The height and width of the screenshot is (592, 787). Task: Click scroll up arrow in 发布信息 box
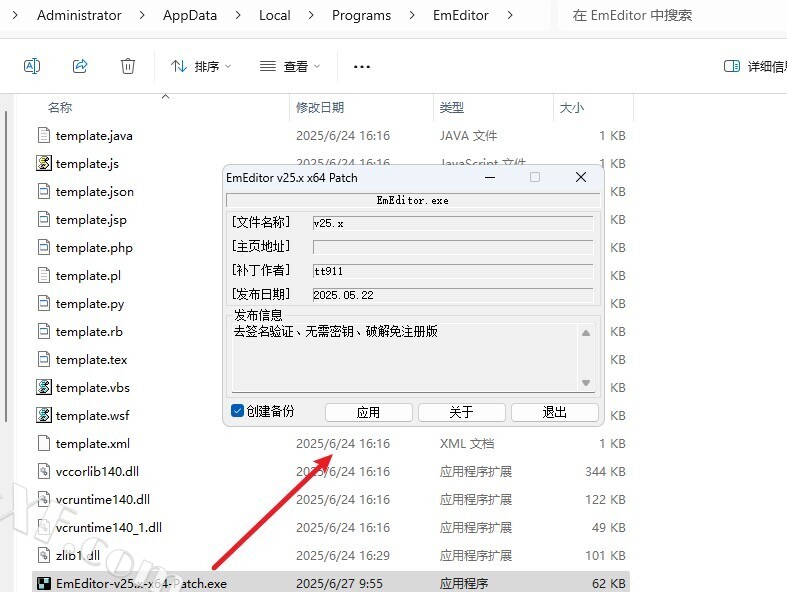(586, 333)
